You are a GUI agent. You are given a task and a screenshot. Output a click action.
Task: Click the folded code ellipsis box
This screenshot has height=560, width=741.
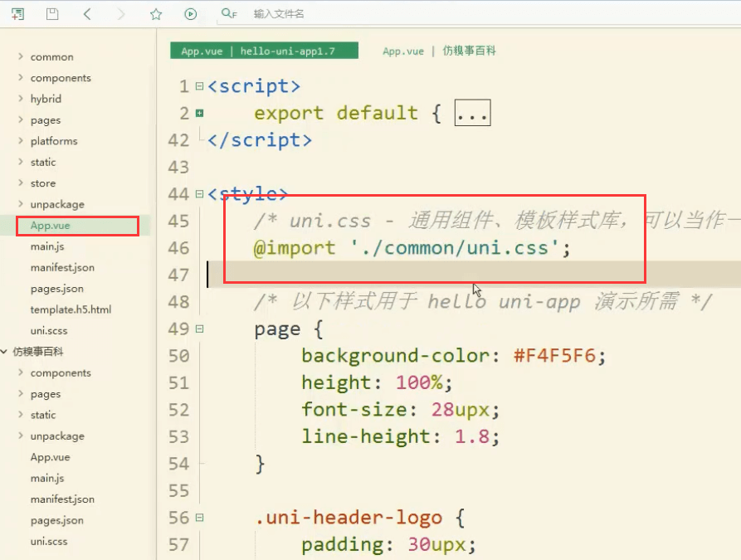coord(473,113)
